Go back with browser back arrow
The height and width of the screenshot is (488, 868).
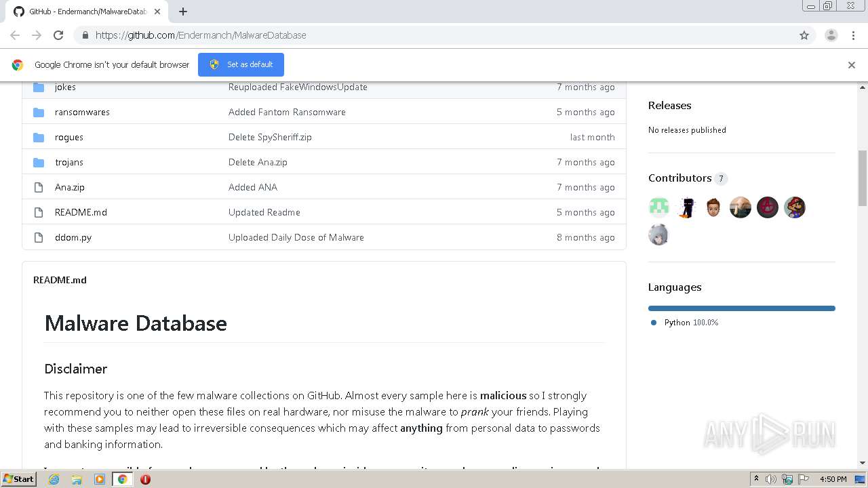[x=15, y=35]
